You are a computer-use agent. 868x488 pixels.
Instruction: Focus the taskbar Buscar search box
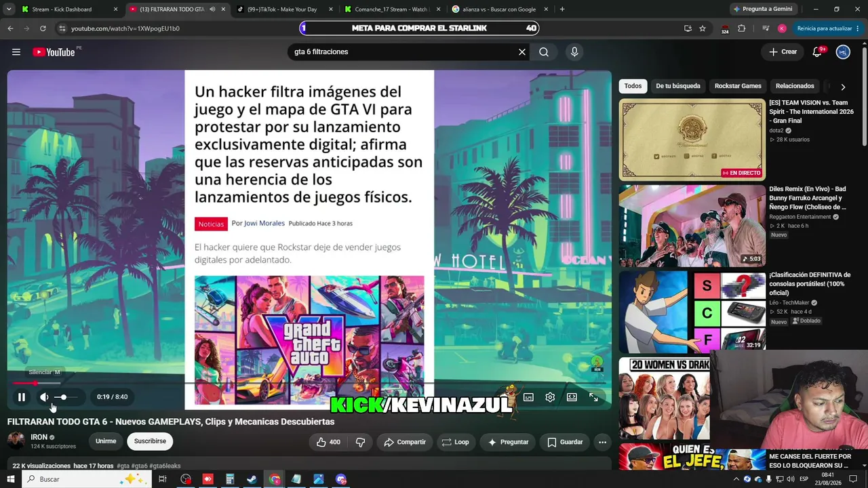point(87,479)
